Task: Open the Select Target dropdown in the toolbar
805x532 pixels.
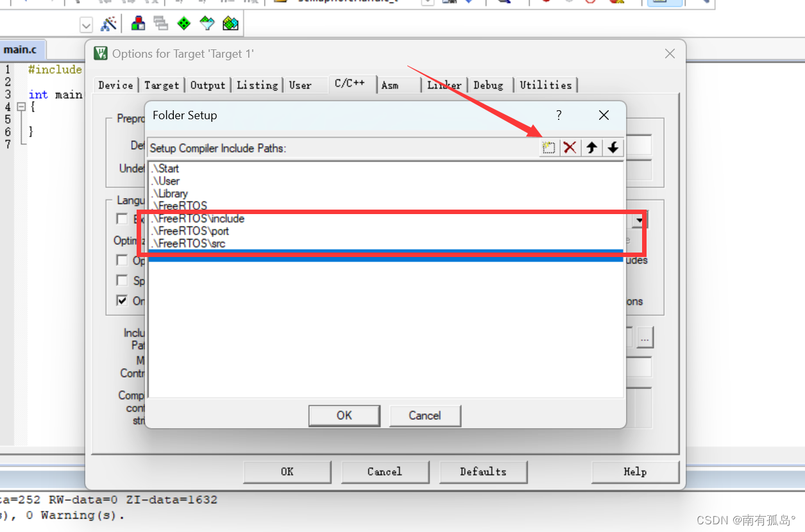Action: [86, 24]
